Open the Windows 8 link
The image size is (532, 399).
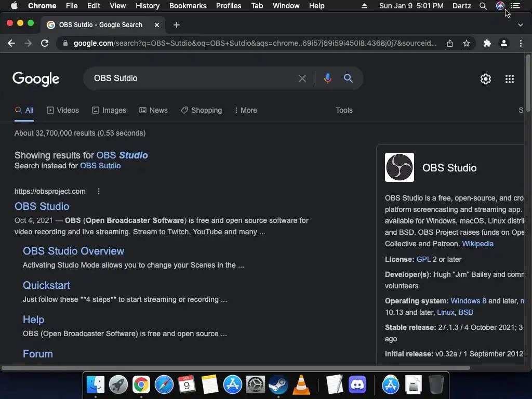468,301
